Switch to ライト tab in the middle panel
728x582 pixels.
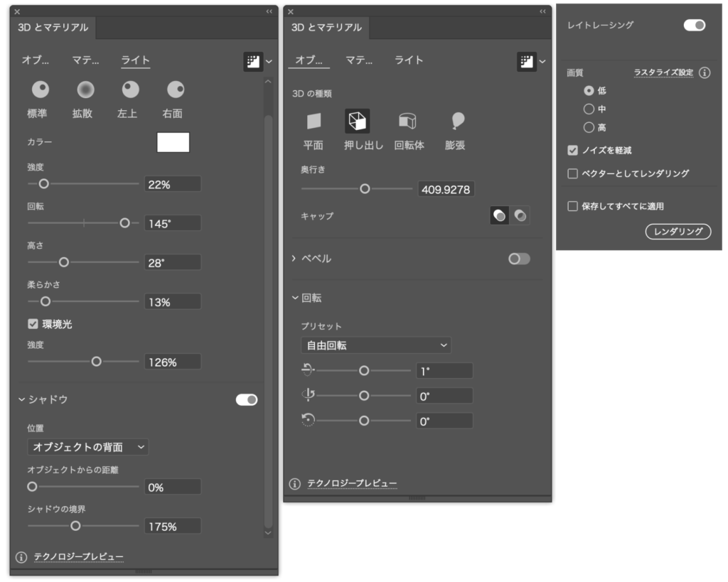pos(409,60)
